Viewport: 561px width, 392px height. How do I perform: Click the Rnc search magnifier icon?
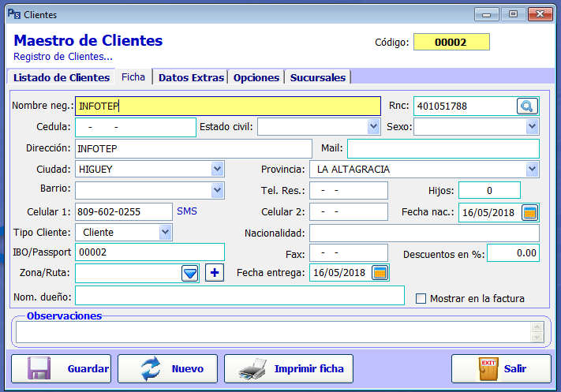pyautogui.click(x=526, y=106)
